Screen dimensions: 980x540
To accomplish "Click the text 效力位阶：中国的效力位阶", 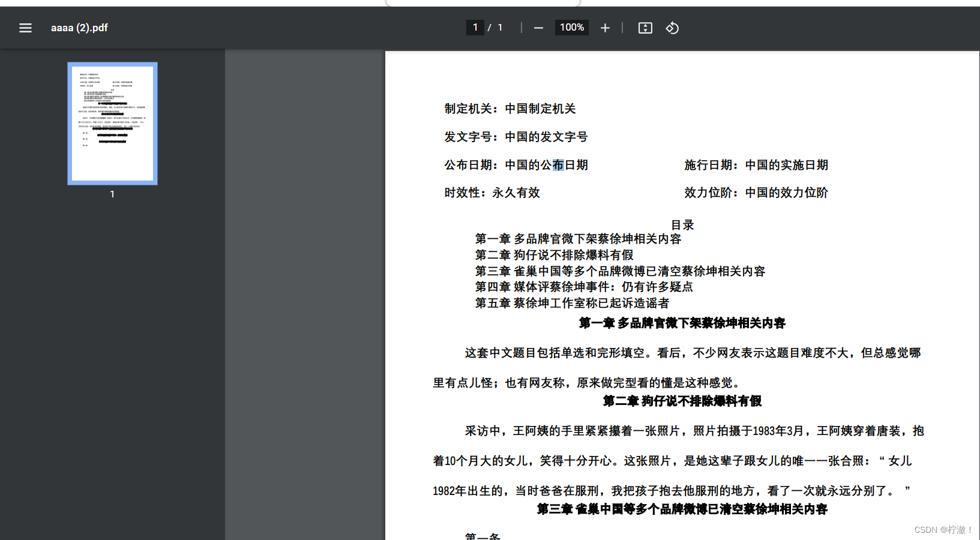I will pos(756,193).
